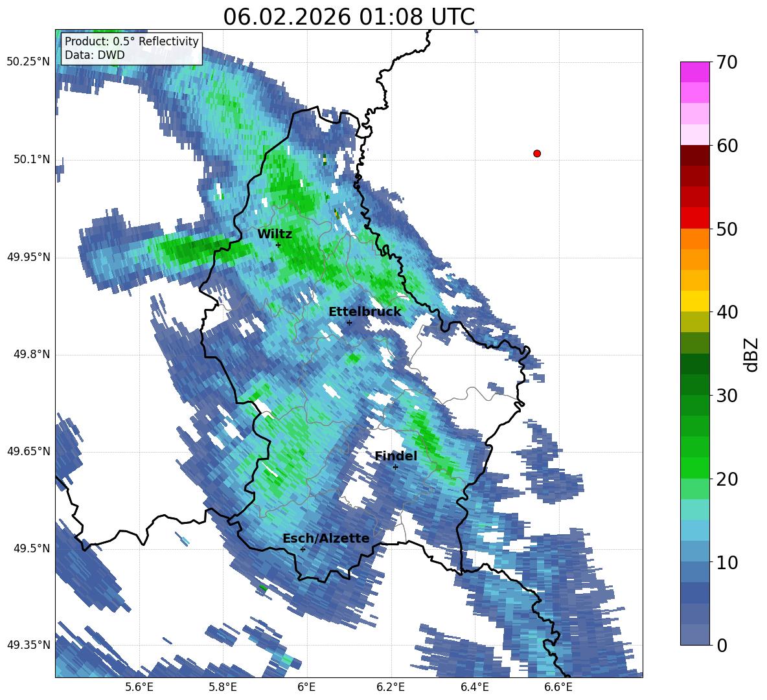Click the Wiltz city label

click(x=275, y=234)
